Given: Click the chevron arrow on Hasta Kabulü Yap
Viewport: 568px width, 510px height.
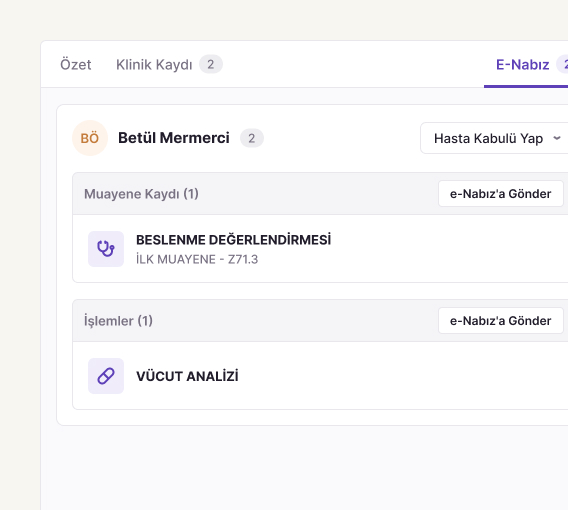Looking at the screenshot, I should (557, 138).
